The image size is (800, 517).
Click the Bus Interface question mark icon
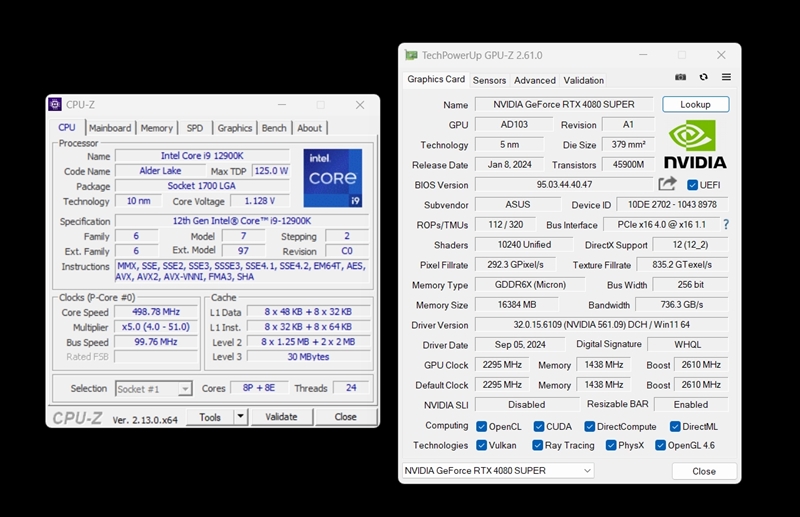coord(726,224)
